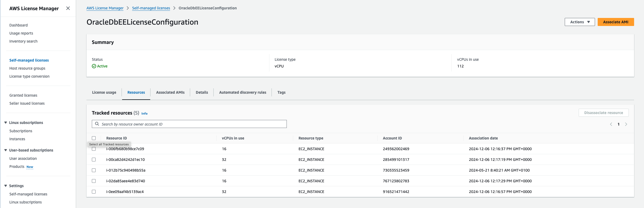The image size is (644, 208).
Task: Click breadcrumb chevron after Self-managed licenses
Action: pos(174,8)
